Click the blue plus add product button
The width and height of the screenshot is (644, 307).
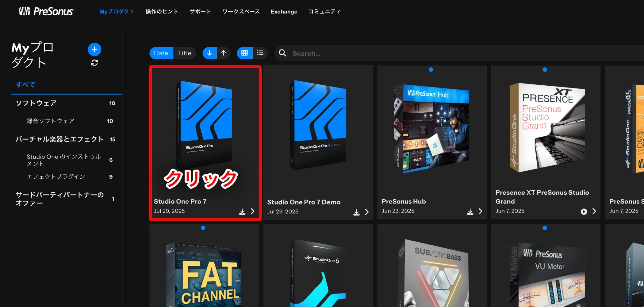coord(94,49)
